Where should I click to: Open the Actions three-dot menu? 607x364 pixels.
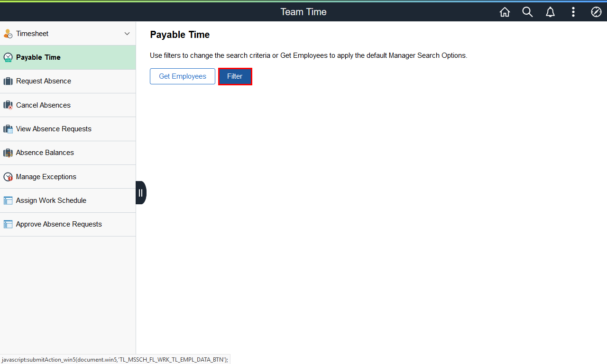click(573, 12)
